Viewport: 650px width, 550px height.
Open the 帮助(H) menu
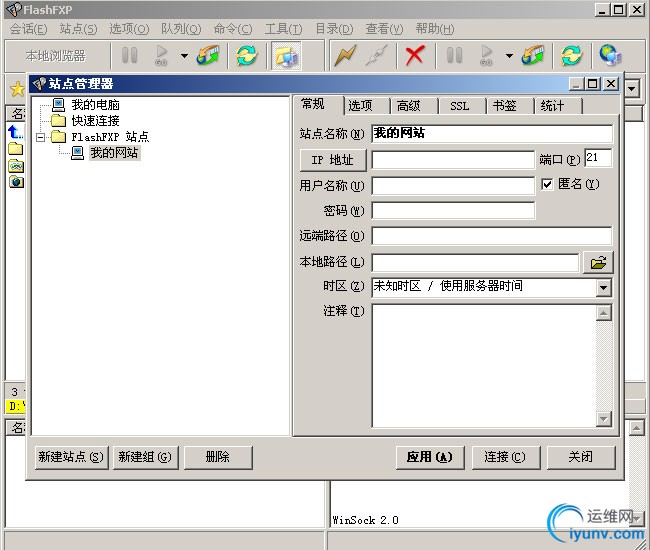click(435, 29)
